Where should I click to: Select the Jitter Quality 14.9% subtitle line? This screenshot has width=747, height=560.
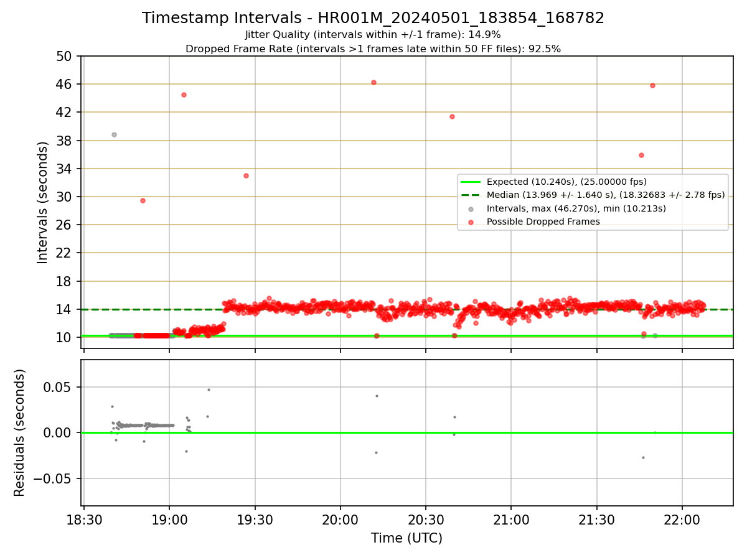[x=373, y=35]
